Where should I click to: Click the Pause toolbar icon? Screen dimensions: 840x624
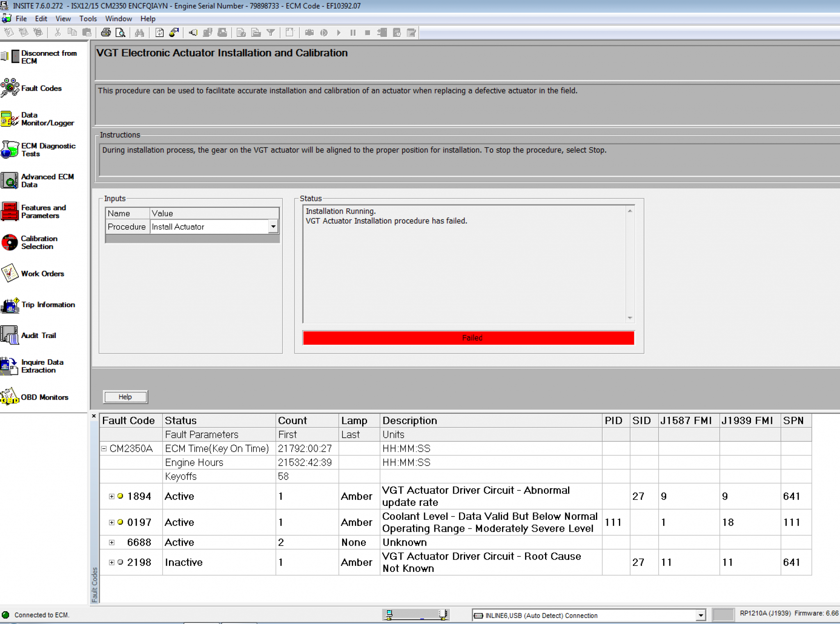(x=353, y=32)
